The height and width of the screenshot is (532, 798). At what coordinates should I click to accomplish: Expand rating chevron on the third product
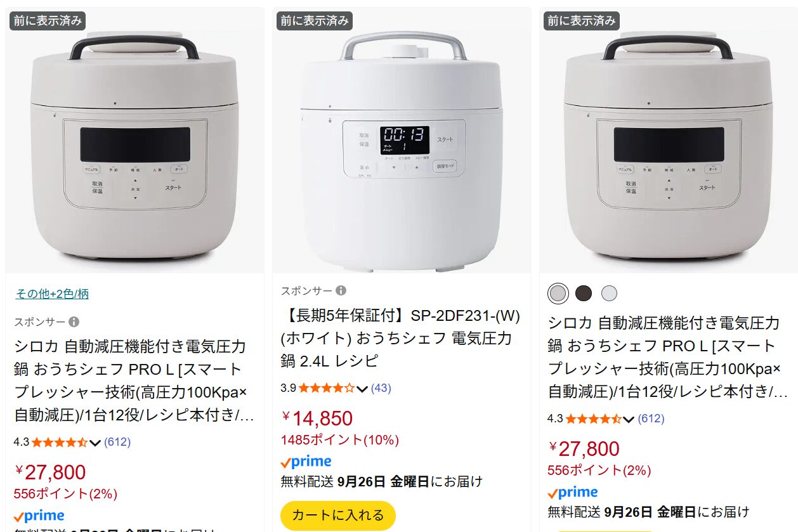[629, 419]
